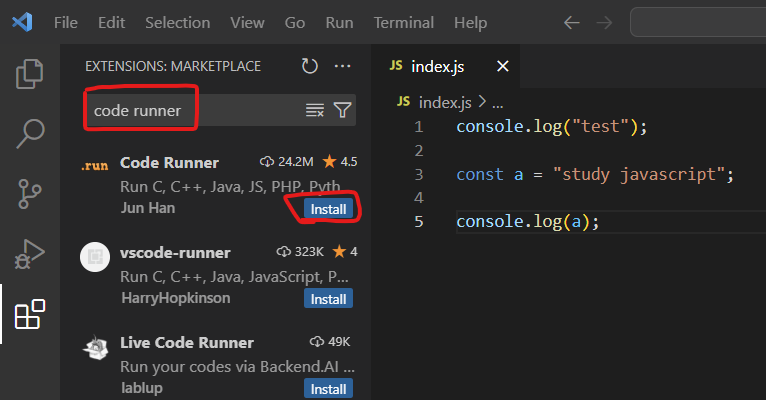Click the Code Runner .run icon

click(x=95, y=166)
